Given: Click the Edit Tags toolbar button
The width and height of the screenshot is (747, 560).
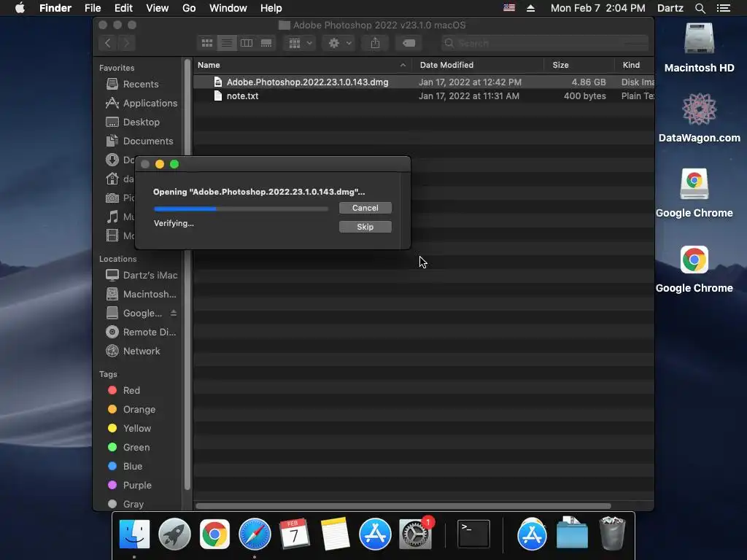Looking at the screenshot, I should [409, 43].
